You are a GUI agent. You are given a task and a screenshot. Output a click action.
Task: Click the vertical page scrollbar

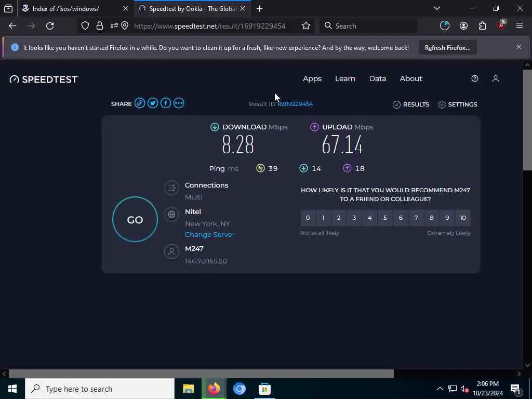click(527, 120)
